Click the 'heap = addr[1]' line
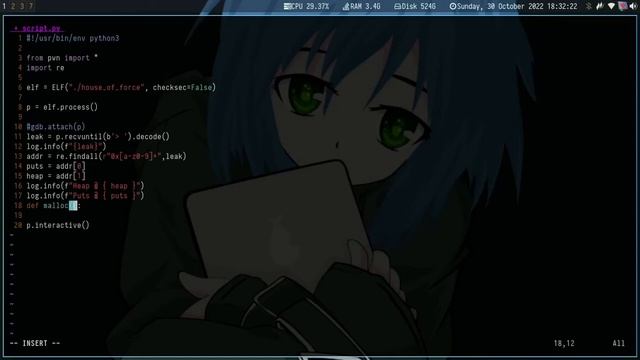Viewport: 640px width, 360px height. tap(56, 176)
